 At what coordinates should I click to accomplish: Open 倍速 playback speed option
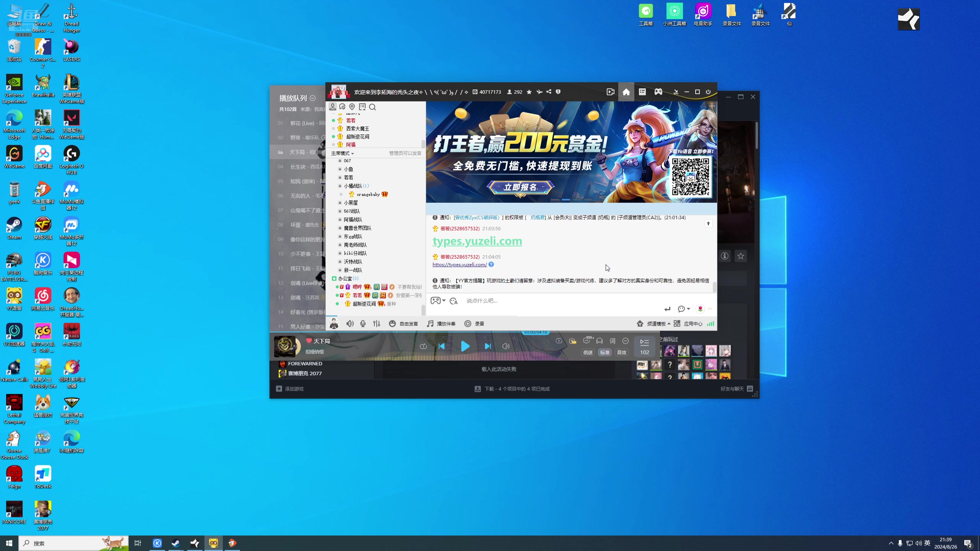[588, 352]
